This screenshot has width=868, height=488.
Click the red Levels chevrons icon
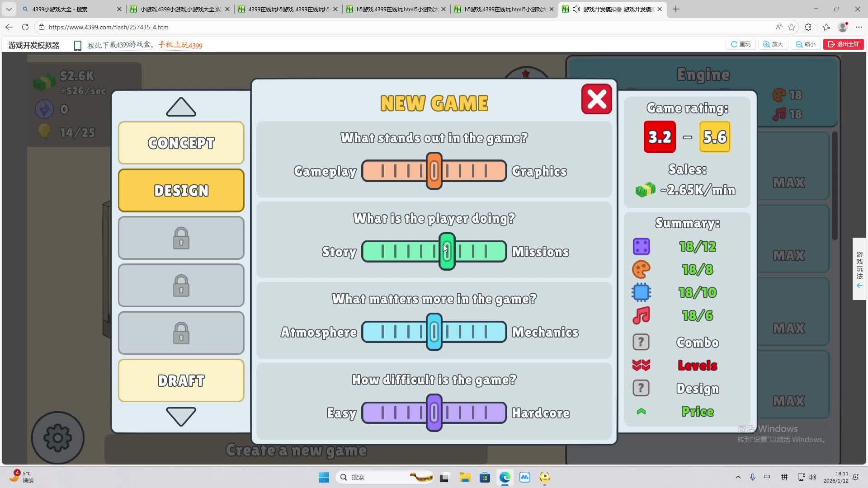click(641, 365)
